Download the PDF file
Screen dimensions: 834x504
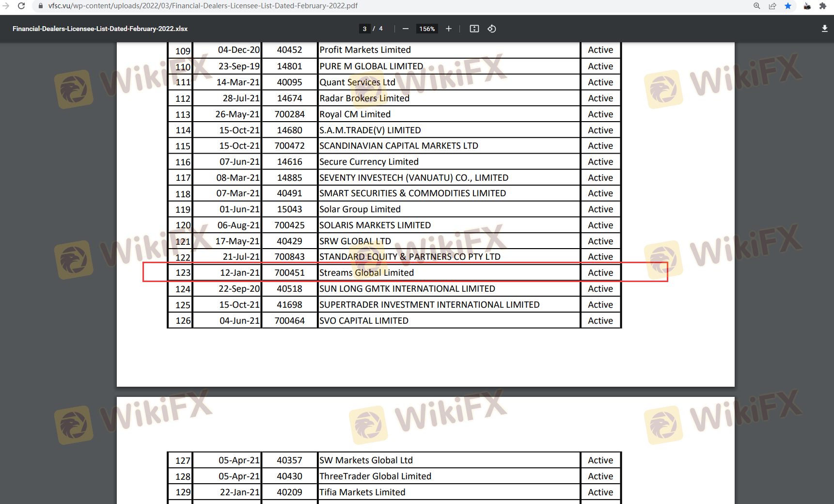(824, 29)
